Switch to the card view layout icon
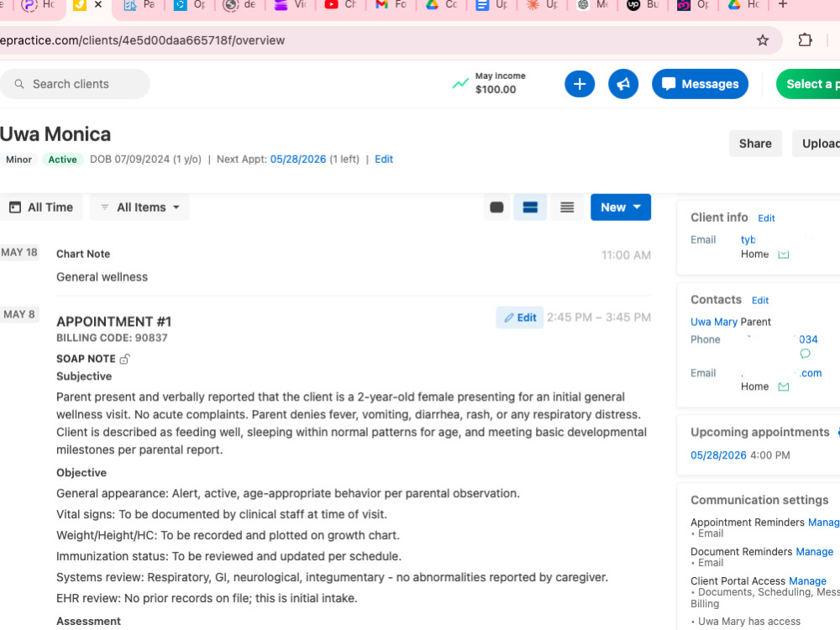This screenshot has width=840, height=630. click(x=496, y=207)
